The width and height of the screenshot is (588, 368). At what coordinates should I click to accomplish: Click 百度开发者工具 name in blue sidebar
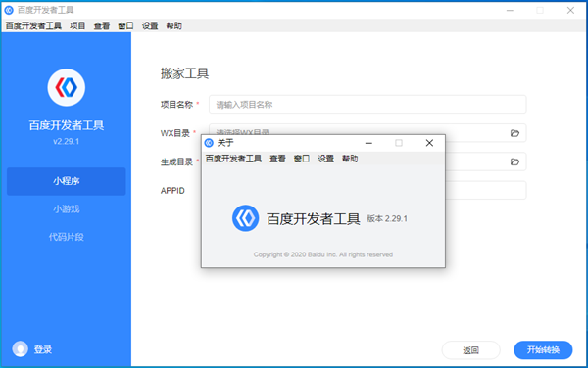67,125
